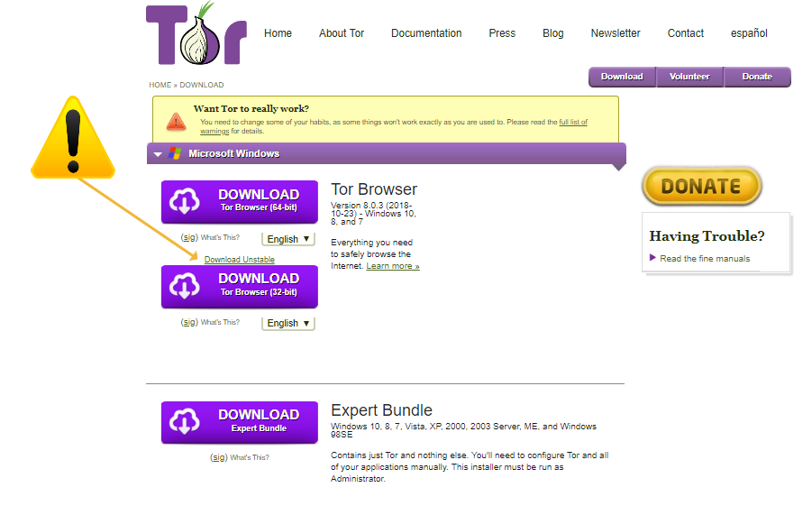Click the Having Trouble? heading
812x515 pixels.
[x=707, y=236]
